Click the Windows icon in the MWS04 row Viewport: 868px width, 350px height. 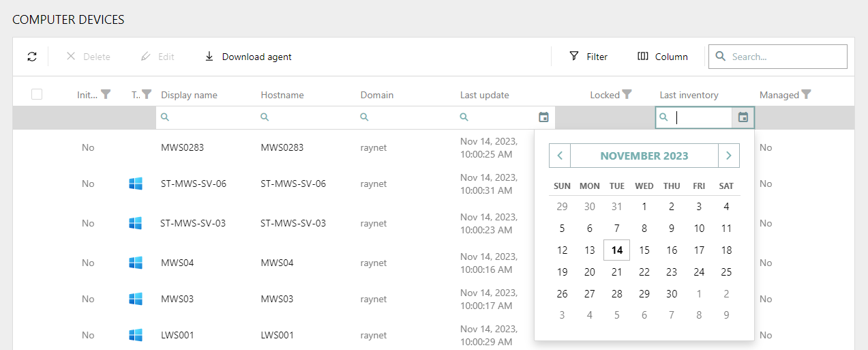click(136, 263)
